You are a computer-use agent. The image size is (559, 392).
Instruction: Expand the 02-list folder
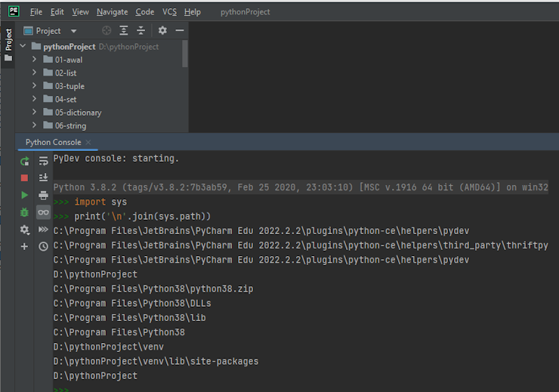point(34,73)
